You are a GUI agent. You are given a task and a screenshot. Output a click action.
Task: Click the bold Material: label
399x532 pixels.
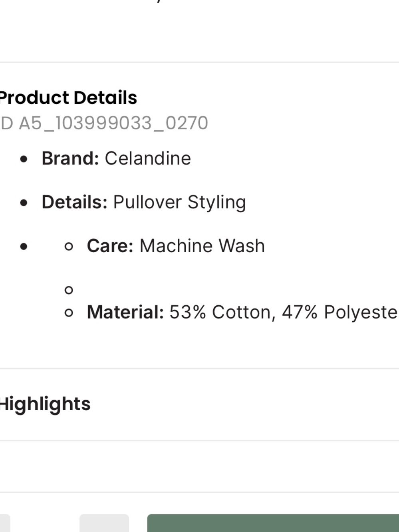point(125,312)
